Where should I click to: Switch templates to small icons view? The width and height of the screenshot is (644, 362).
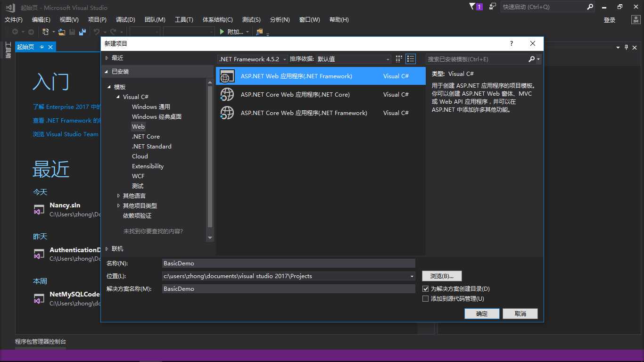click(x=399, y=59)
